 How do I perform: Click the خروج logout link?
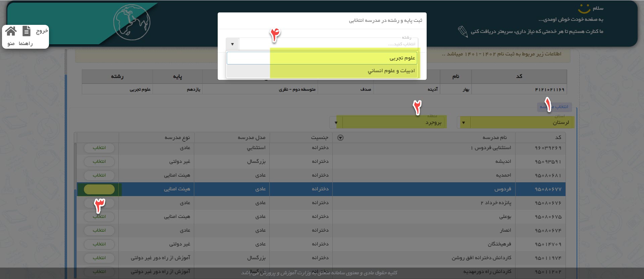click(42, 31)
